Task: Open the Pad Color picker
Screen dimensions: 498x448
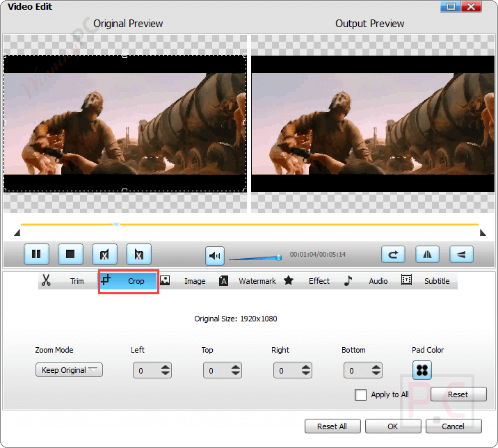Action: [x=422, y=370]
